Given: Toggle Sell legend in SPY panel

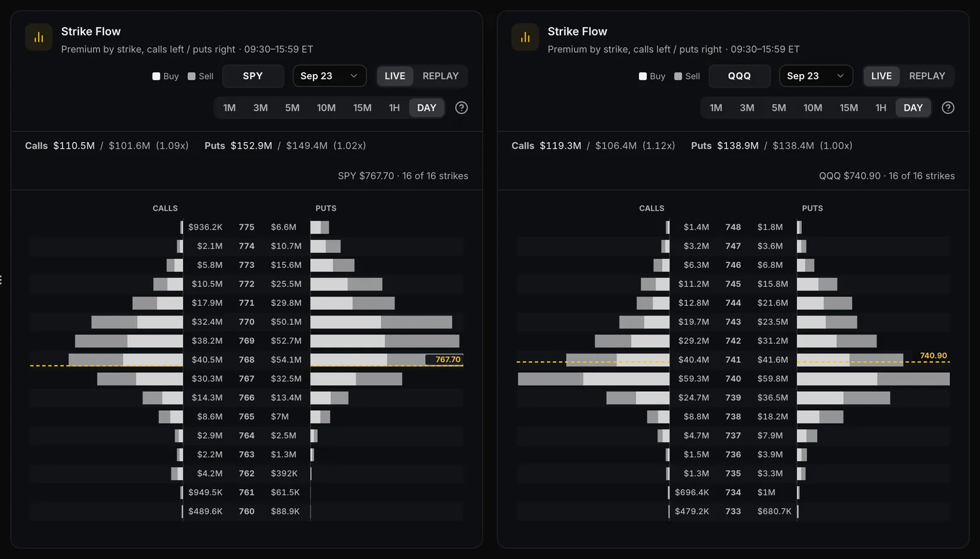Looking at the screenshot, I should click(200, 76).
